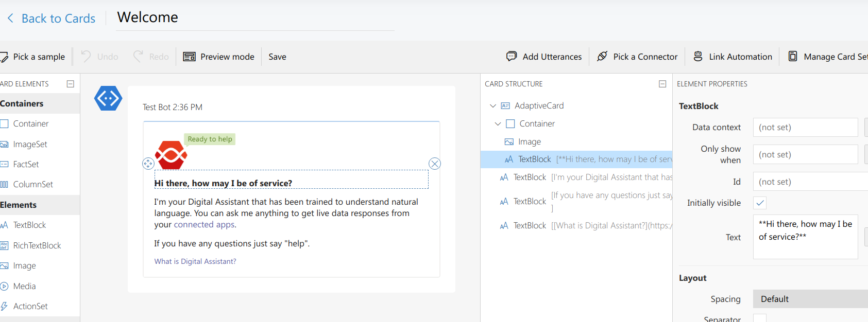Click the What is Digital Assistant link
This screenshot has height=322, width=868.
[x=195, y=261]
